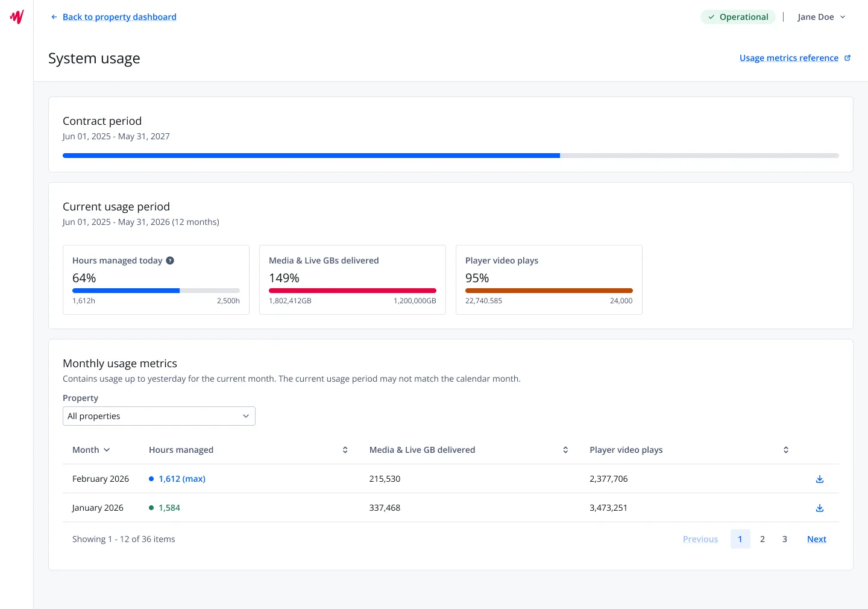The width and height of the screenshot is (868, 609).
Task: Click the 'Showing 1 - 12 of 36 items' text
Action: 124,539
